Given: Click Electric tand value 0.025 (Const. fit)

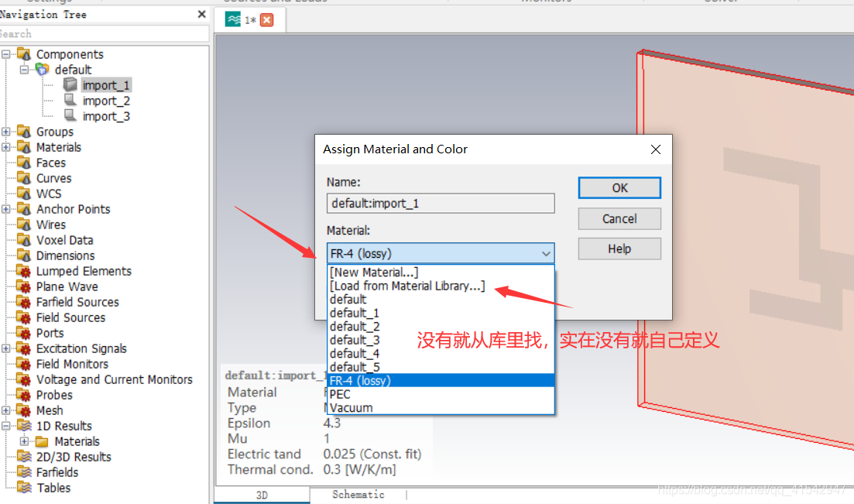Looking at the screenshot, I should point(372,454).
